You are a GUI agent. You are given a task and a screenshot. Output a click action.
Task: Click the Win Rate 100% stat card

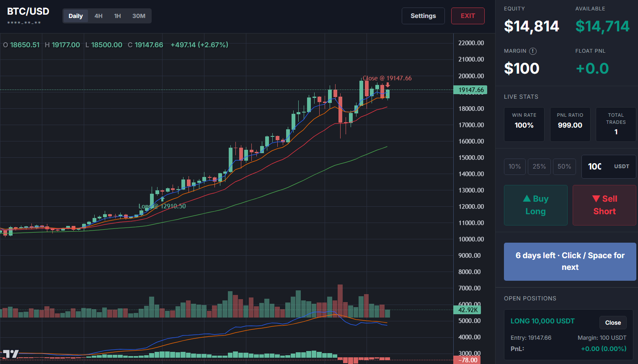click(x=524, y=125)
